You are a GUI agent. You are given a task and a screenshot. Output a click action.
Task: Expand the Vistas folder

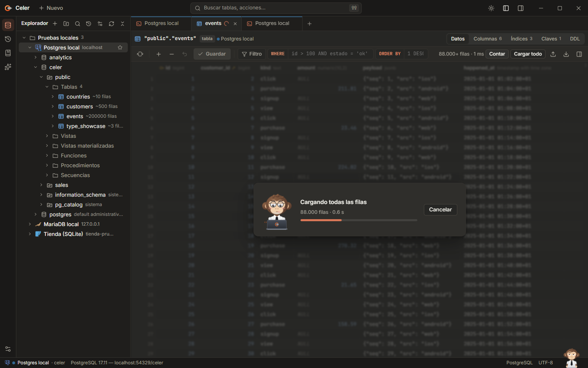click(x=47, y=136)
